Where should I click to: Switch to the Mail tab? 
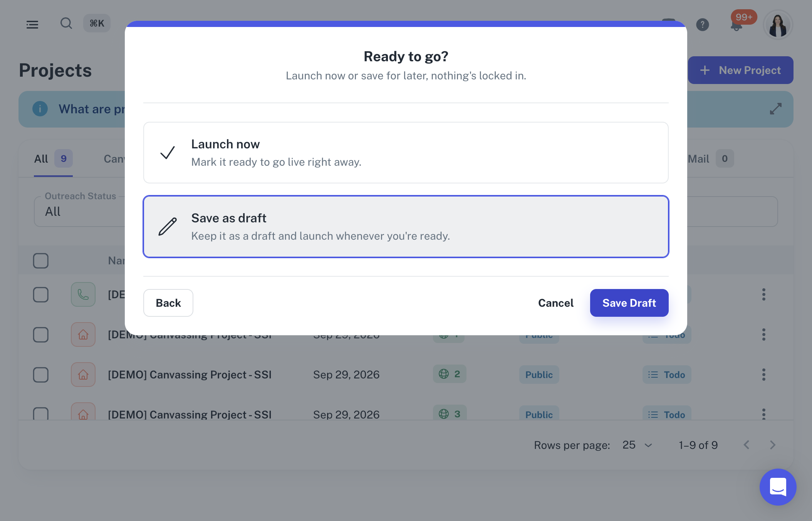711,159
